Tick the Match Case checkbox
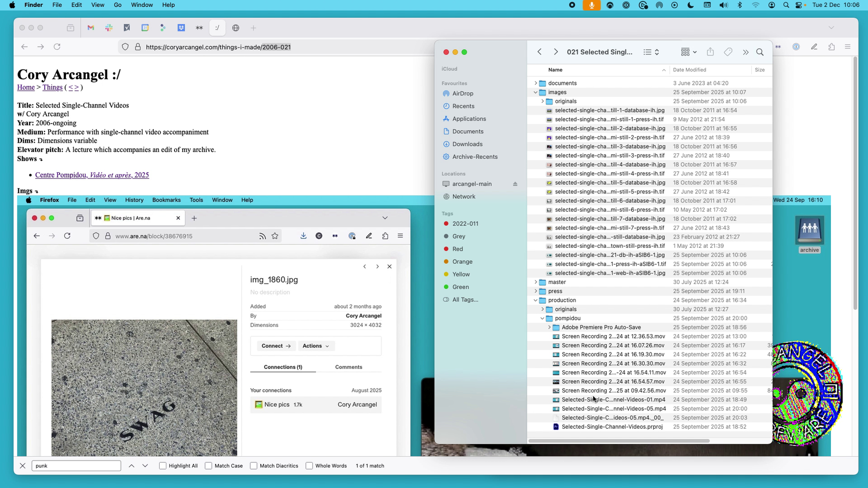 [209, 466]
